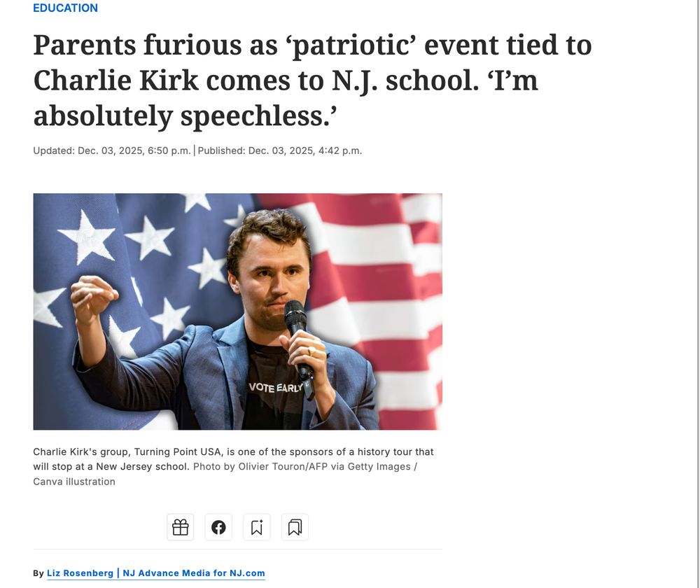Click the VOTE EARLY shirt text in the photo

(x=276, y=387)
